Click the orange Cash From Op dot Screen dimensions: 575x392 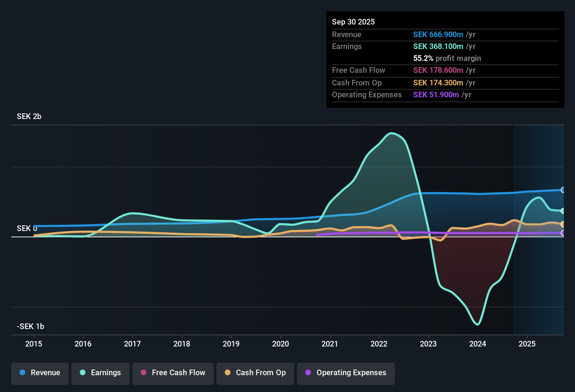click(x=228, y=372)
